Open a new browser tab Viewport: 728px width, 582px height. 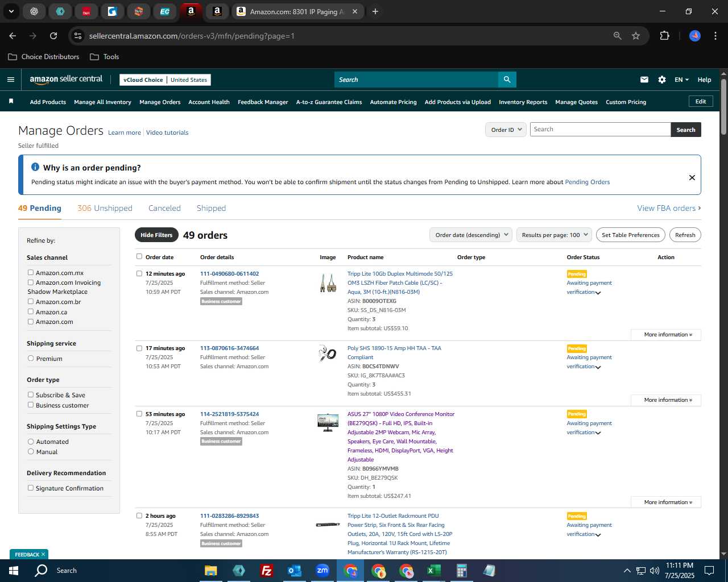click(x=375, y=11)
